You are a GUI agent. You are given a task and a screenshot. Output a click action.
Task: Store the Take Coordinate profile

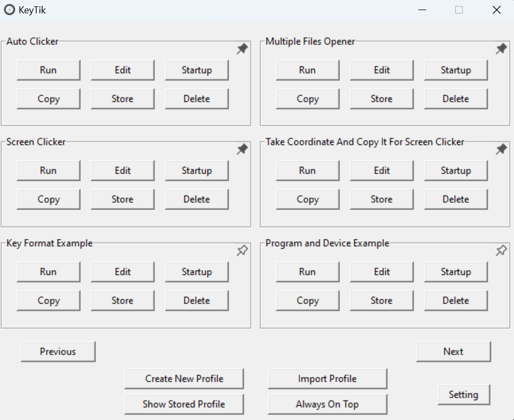[x=382, y=199]
